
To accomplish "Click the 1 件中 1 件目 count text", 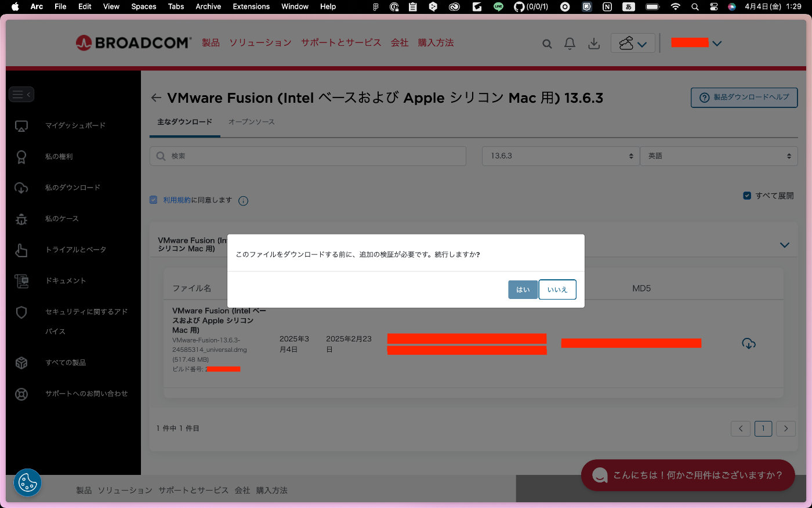I will (177, 428).
